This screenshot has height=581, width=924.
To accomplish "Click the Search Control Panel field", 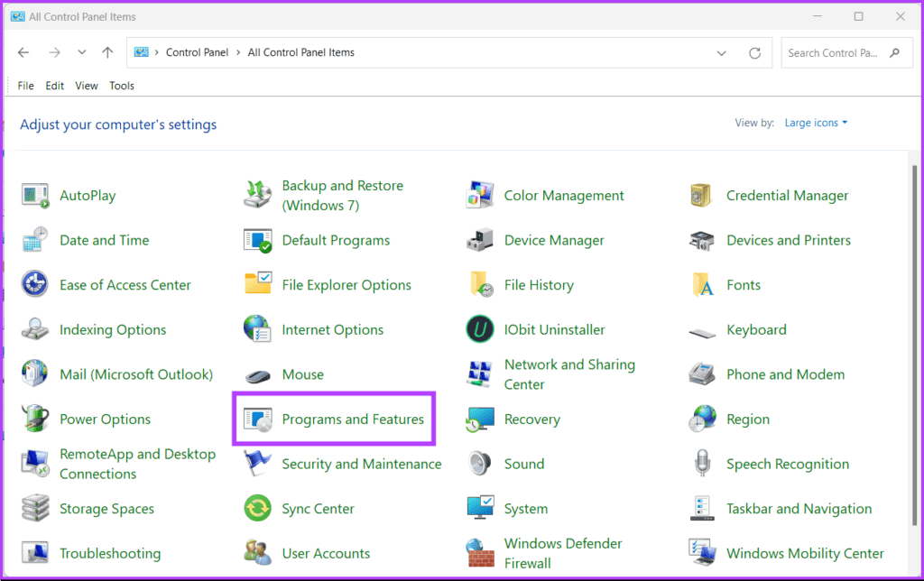I will coord(833,53).
